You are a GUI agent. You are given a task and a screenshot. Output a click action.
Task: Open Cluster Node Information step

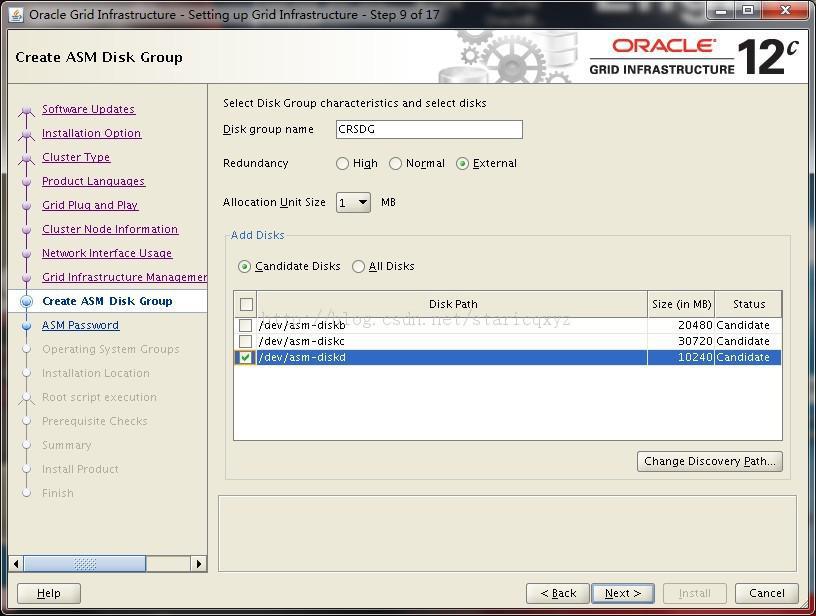110,229
